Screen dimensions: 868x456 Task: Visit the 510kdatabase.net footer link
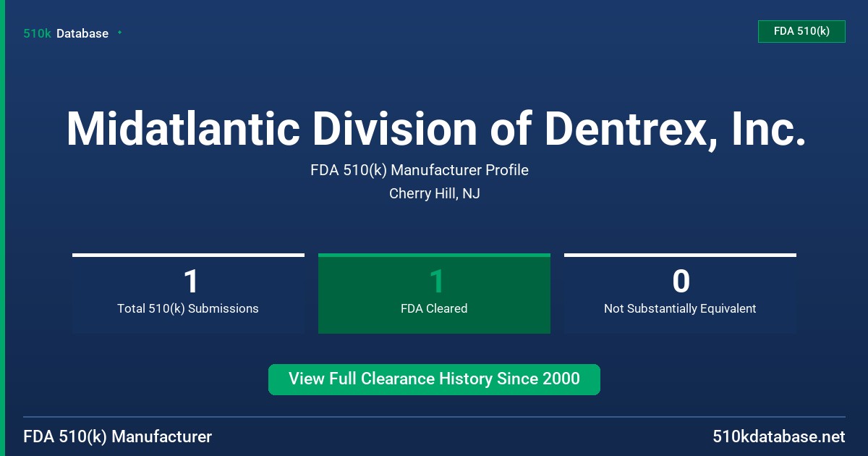click(778, 437)
